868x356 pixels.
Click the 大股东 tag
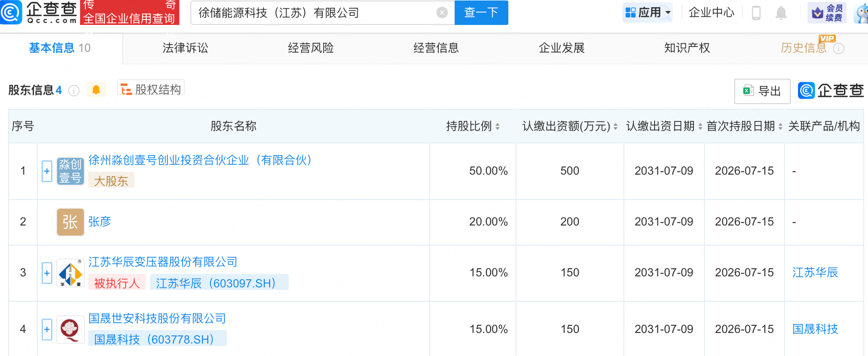pyautogui.click(x=111, y=181)
